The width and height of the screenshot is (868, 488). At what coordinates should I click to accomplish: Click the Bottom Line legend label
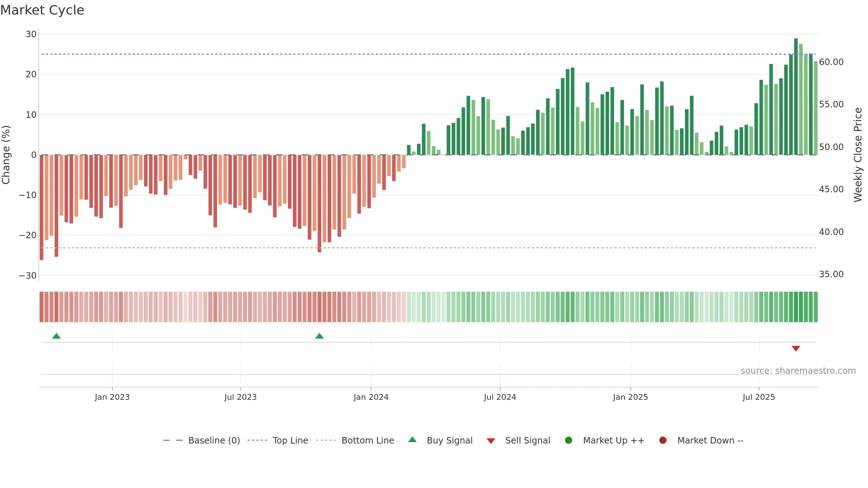(x=368, y=440)
